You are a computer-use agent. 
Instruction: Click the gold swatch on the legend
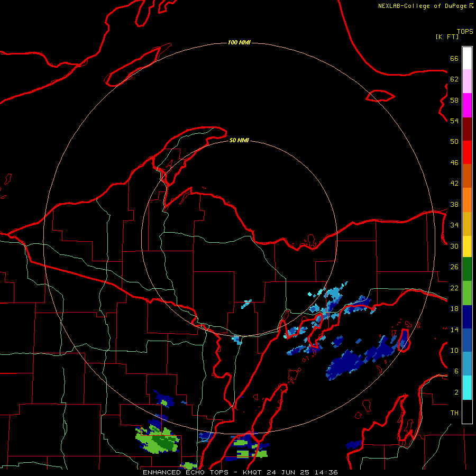[x=467, y=224]
